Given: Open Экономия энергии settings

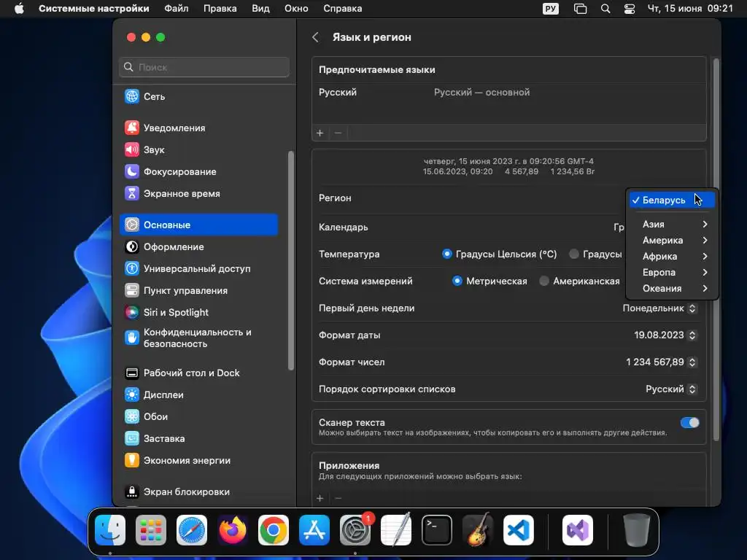Looking at the screenshot, I should tap(198, 461).
